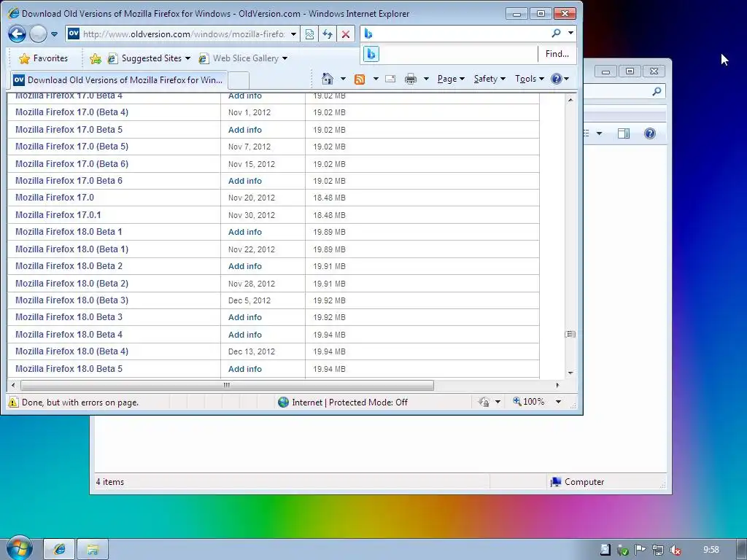Image resolution: width=747 pixels, height=560 pixels.
Task: Click Help icon in Explorer window
Action: tap(650, 133)
